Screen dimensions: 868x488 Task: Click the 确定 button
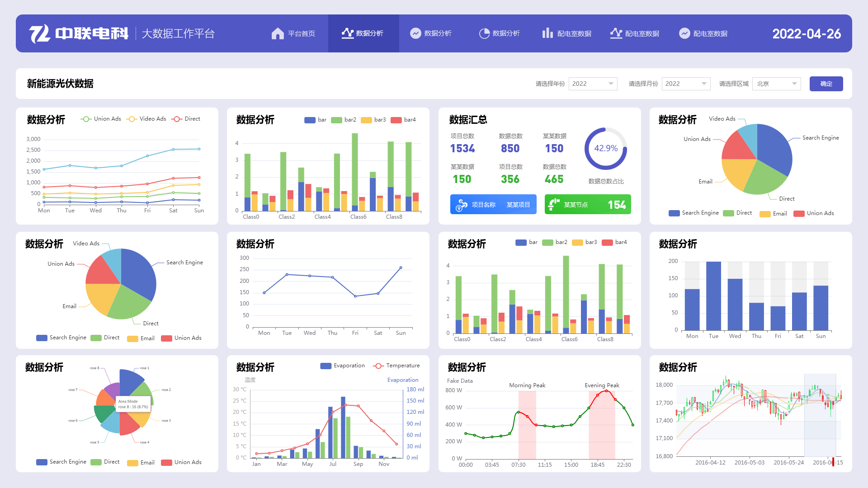[826, 84]
